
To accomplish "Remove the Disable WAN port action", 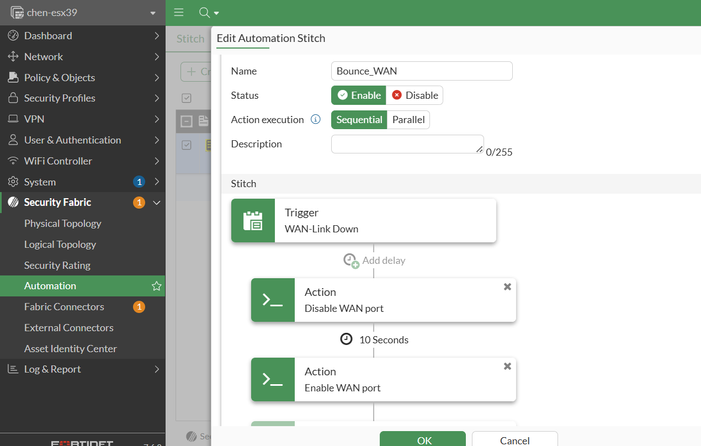I will [507, 287].
